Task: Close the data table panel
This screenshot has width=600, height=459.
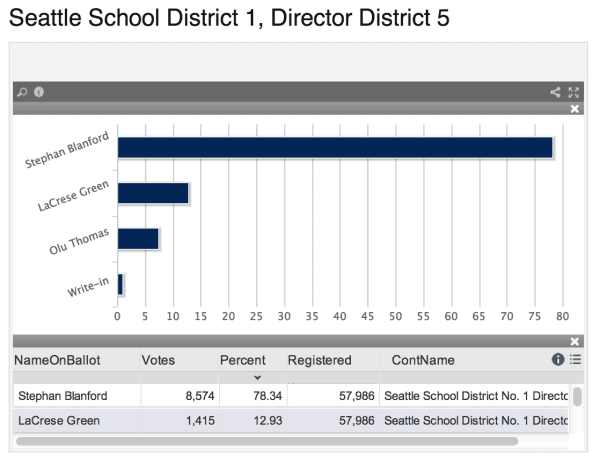Action: pos(575,341)
